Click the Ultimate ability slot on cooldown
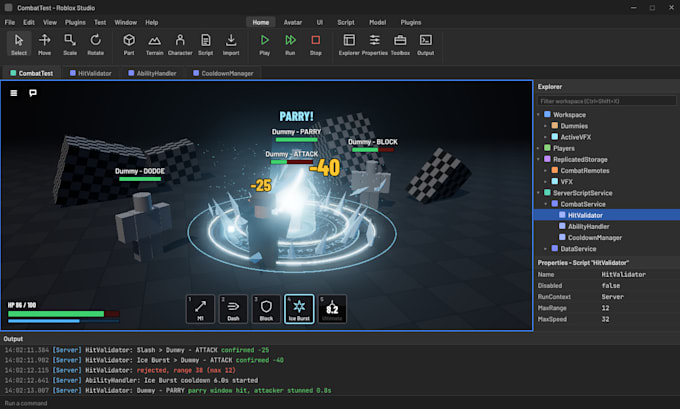 point(332,309)
